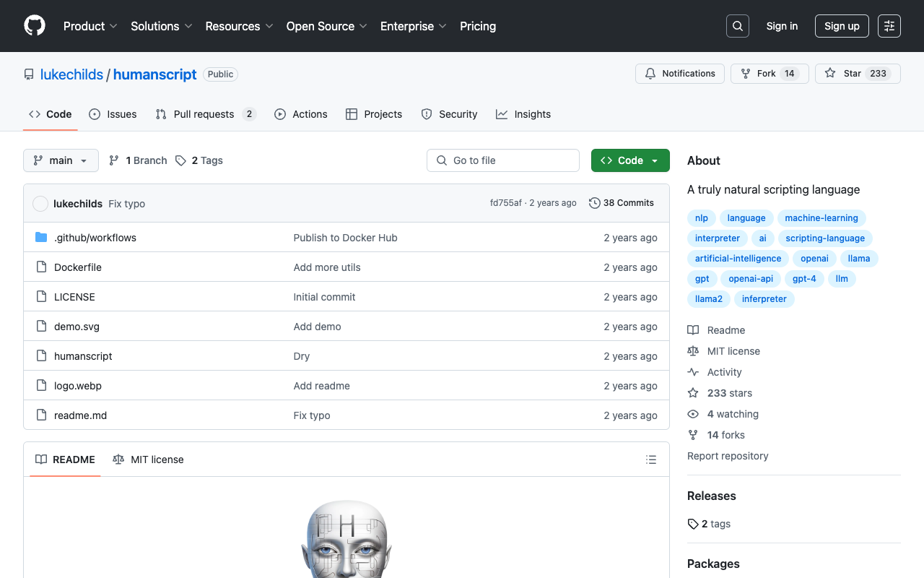Click the llama2 topic tag

coord(709,299)
